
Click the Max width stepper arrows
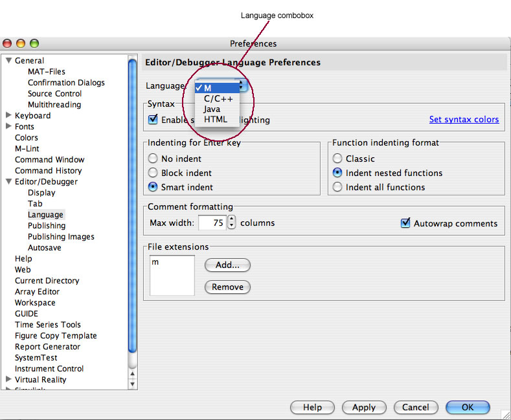232,223
